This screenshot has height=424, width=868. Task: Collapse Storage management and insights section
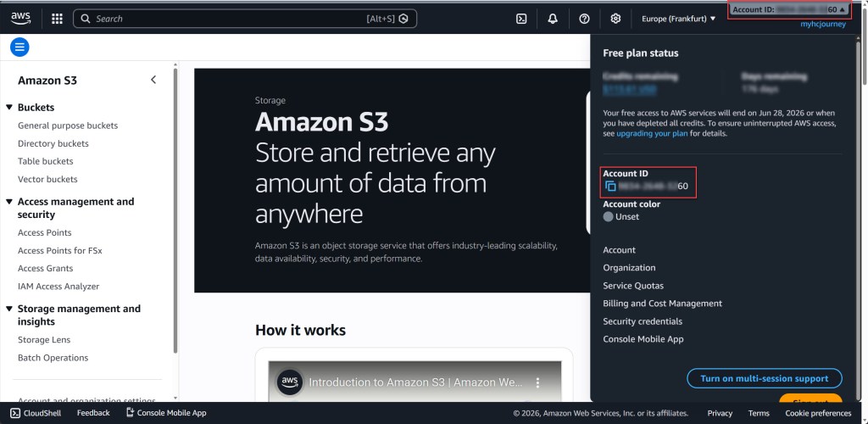[x=9, y=309]
